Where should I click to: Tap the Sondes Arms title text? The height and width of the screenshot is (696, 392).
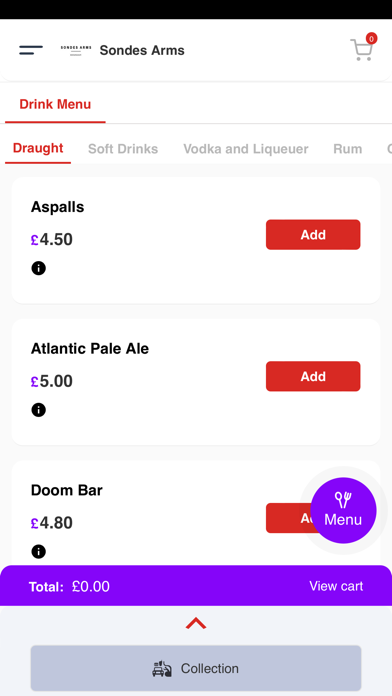pyautogui.click(x=142, y=51)
